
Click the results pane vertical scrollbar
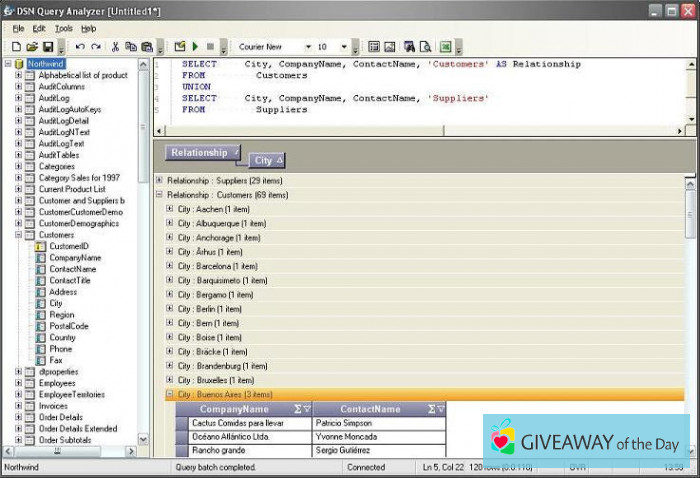(690, 300)
